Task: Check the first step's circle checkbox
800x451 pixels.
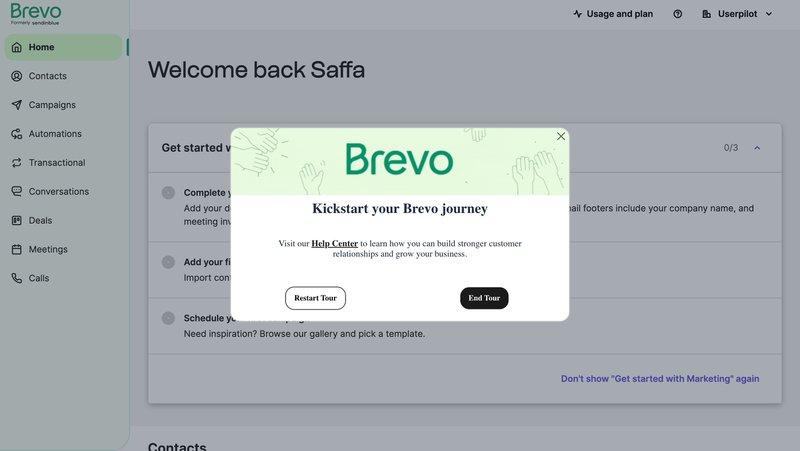Action: click(168, 193)
